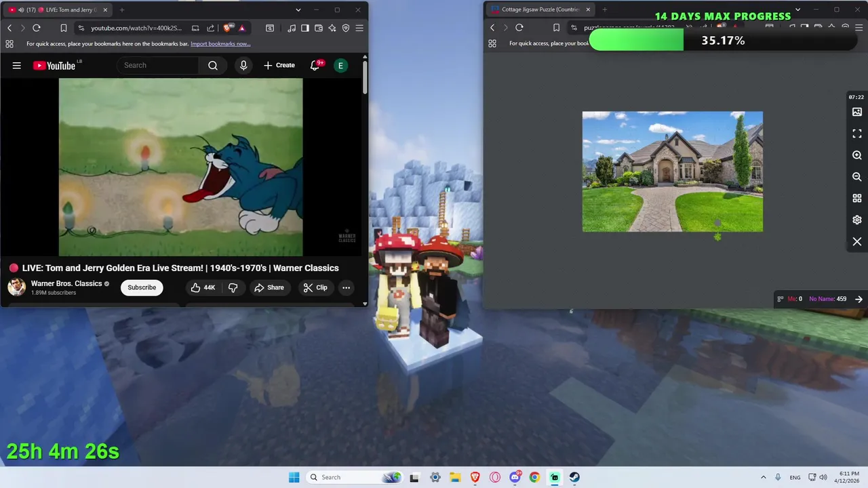Open a new tab in YouTube window
The height and width of the screenshot is (488, 868).
[122, 9]
